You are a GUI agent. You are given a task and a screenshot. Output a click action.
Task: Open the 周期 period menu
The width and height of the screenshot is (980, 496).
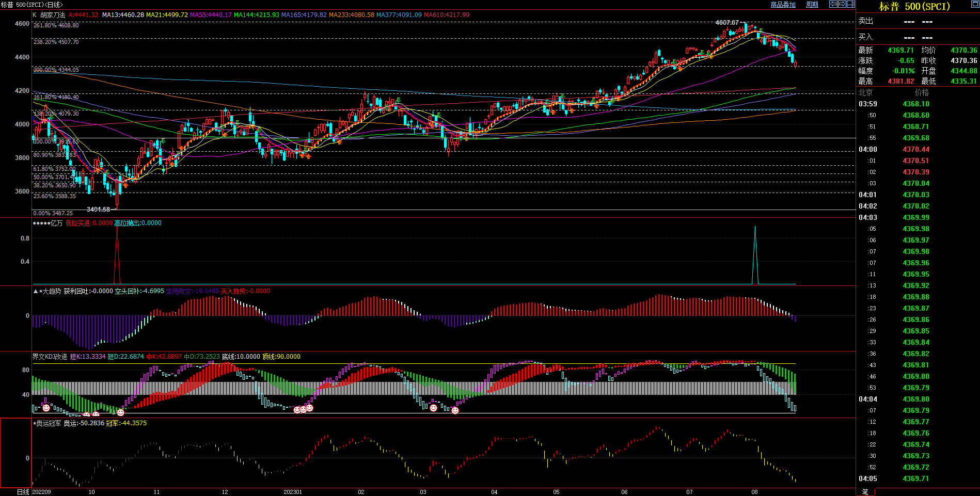812,5
